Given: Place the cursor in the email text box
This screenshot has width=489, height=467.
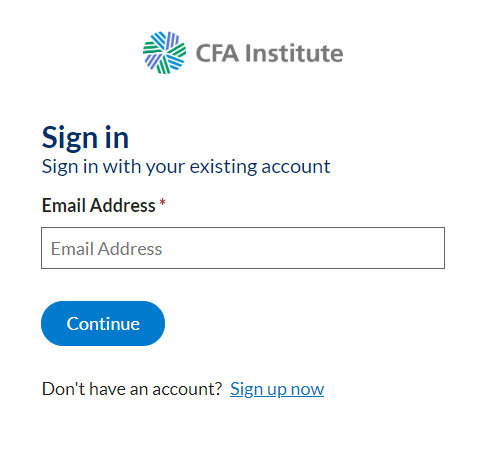Looking at the screenshot, I should click(x=243, y=248).
